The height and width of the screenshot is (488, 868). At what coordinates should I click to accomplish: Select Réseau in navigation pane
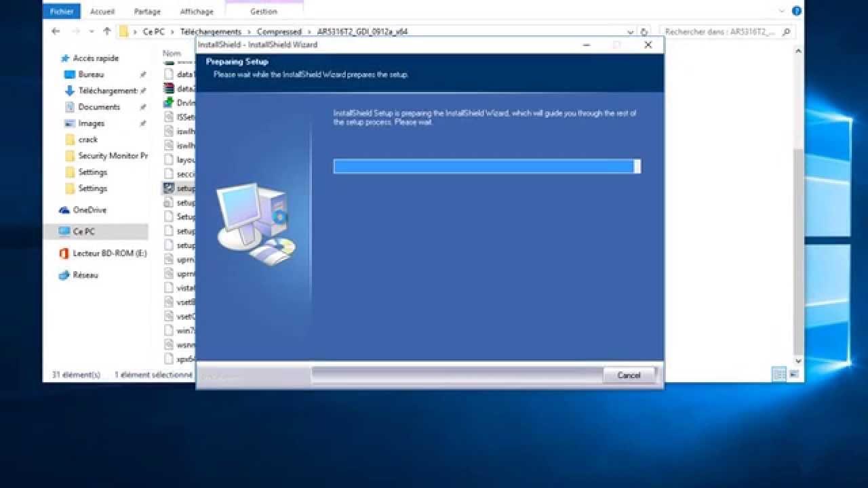point(85,275)
